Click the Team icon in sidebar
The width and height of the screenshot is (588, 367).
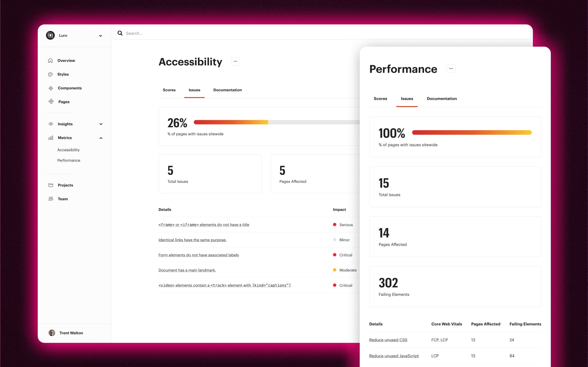pos(51,199)
